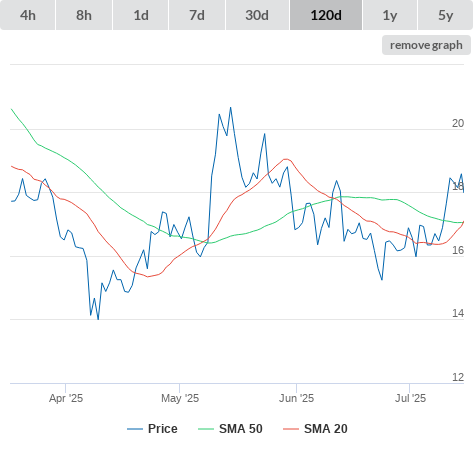Open the 7d time range view
Screen dimensions: 474x455
197,15
